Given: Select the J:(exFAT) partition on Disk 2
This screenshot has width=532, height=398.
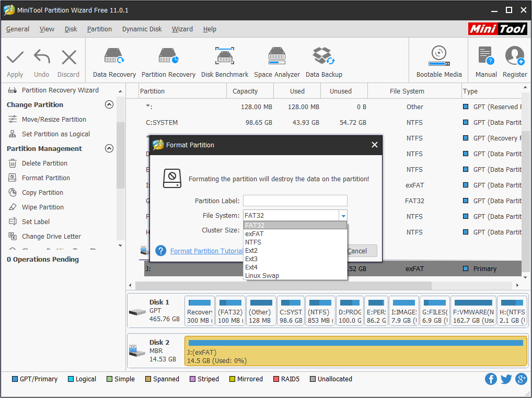Looking at the screenshot, I should pos(355,352).
